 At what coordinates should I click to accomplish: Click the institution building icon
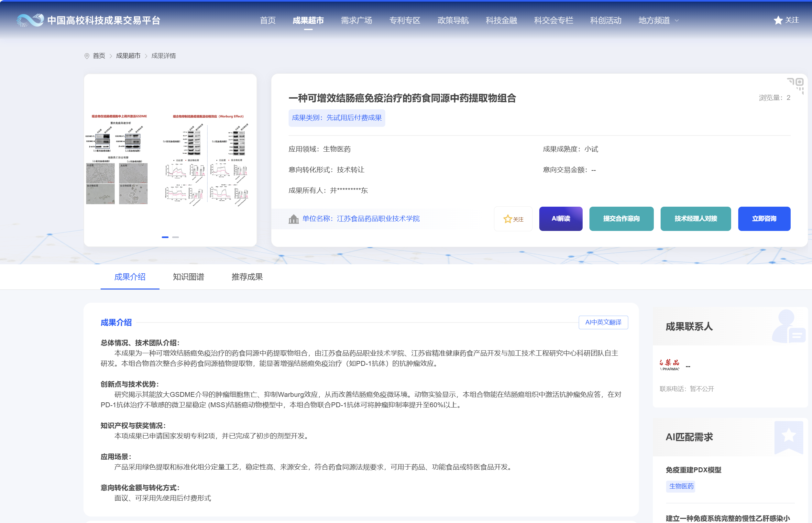[x=293, y=219]
